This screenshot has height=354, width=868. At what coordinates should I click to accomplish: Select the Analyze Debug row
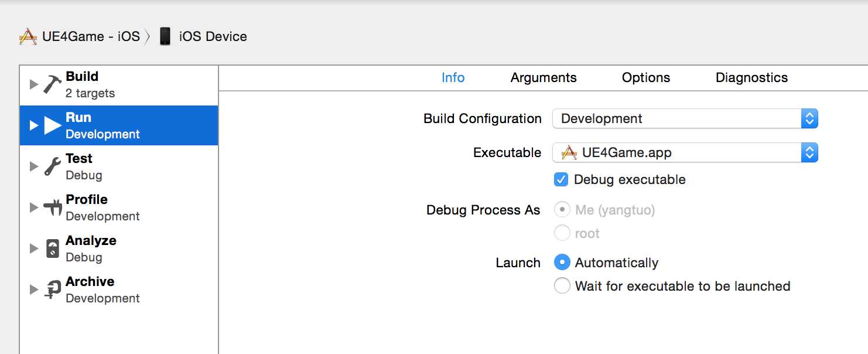click(x=119, y=249)
